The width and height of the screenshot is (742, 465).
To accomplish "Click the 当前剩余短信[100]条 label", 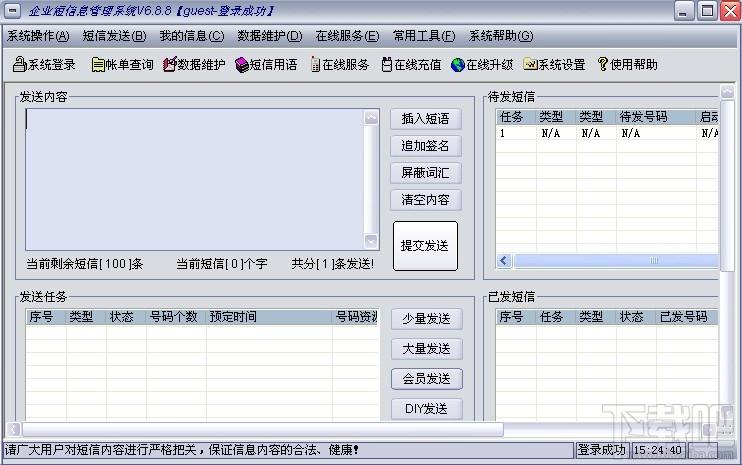I will pyautogui.click(x=85, y=263).
